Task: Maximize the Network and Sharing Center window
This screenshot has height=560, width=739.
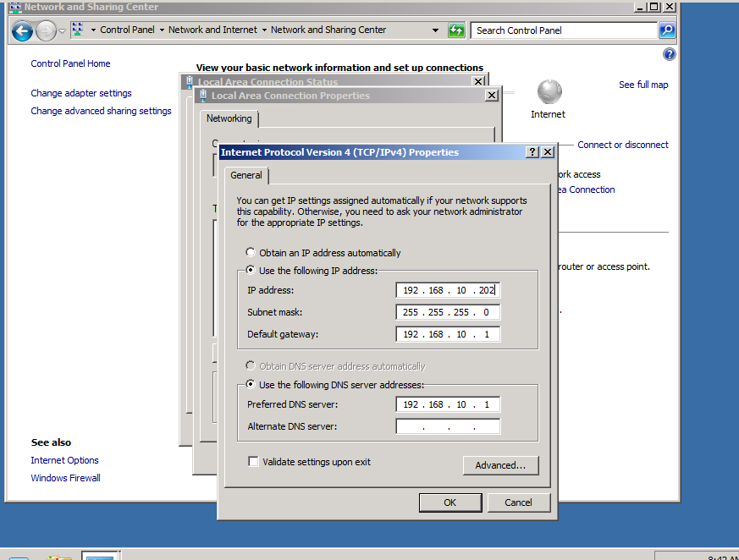Action: [x=654, y=7]
